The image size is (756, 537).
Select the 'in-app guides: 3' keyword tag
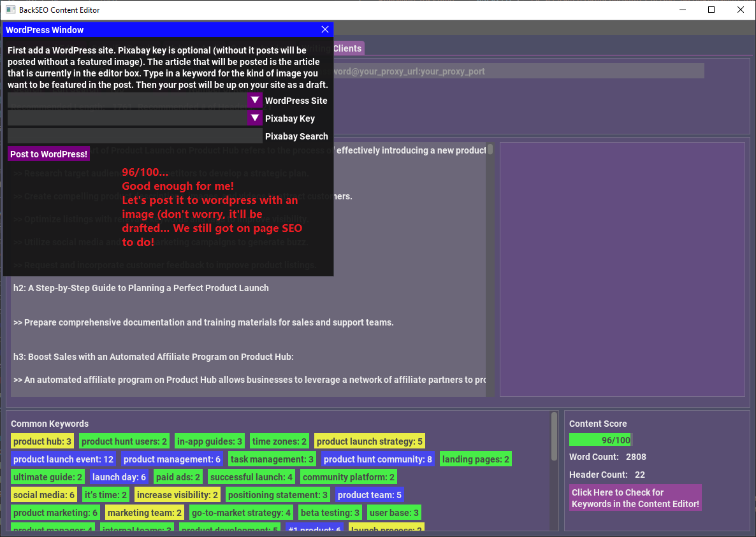pyautogui.click(x=210, y=441)
